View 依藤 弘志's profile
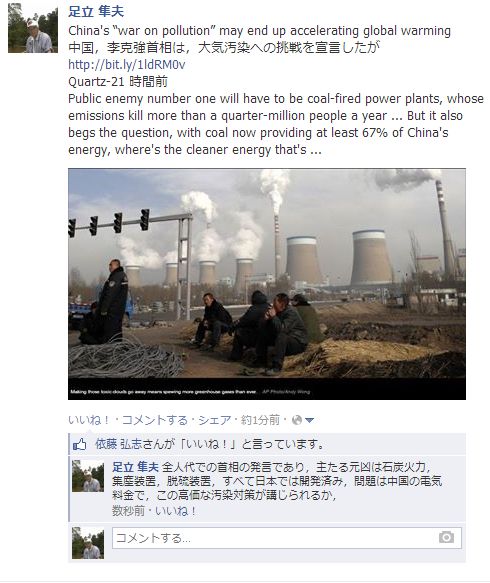The height and width of the screenshot is (583, 490). click(119, 444)
